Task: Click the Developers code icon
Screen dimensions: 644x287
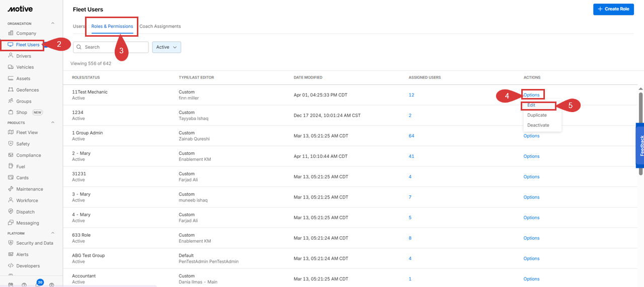Action: pos(11,266)
